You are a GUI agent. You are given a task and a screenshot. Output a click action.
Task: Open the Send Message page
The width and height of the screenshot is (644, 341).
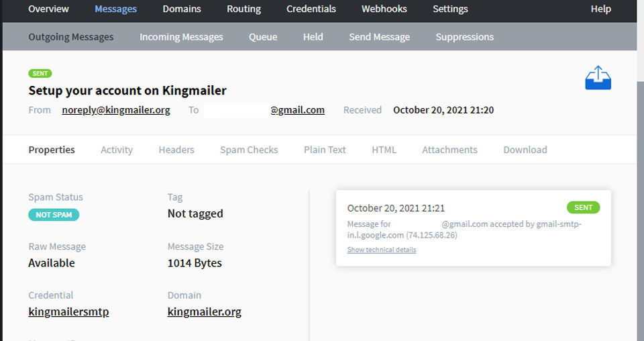379,37
